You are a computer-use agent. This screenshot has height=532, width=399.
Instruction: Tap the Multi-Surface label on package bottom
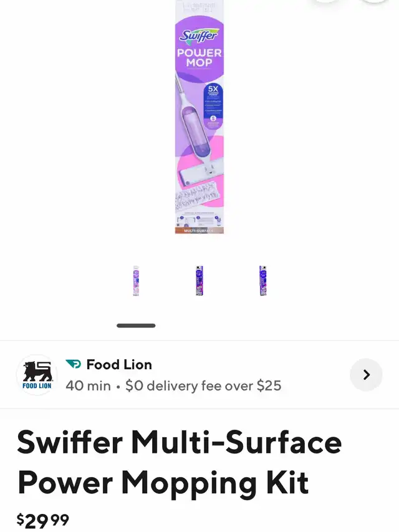click(x=199, y=231)
